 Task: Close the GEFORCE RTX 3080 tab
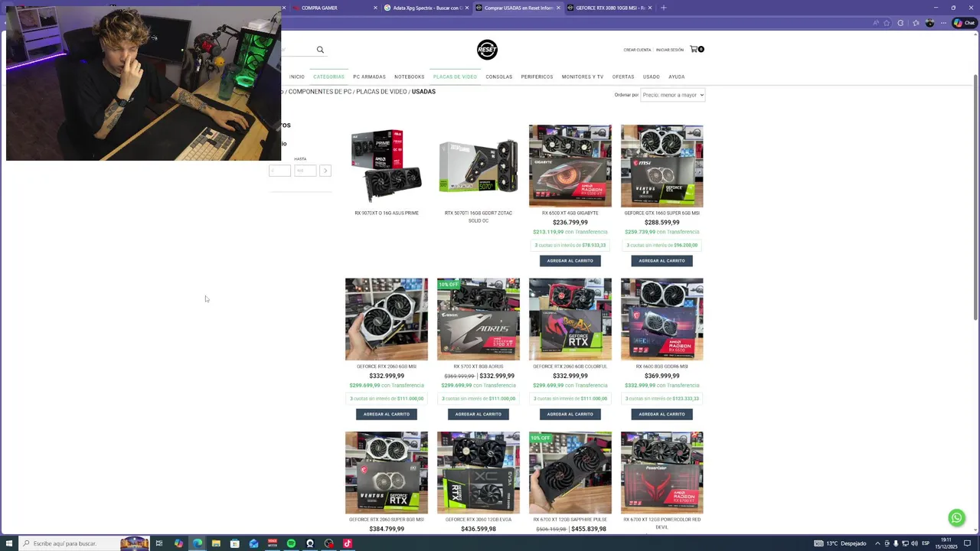[x=650, y=8]
